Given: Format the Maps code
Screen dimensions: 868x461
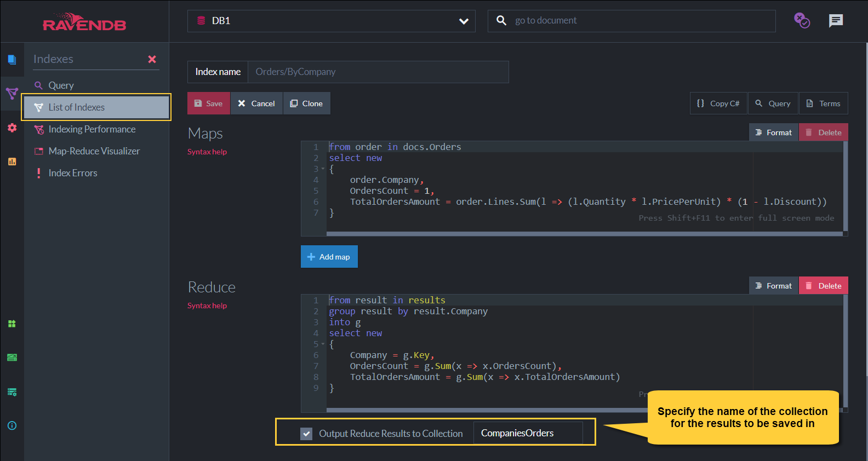Looking at the screenshot, I should click(x=774, y=132).
